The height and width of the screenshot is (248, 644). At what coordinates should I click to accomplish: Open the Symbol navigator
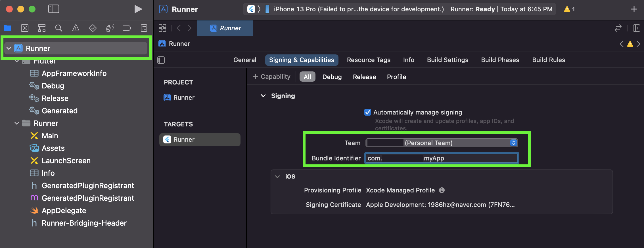(x=42, y=28)
